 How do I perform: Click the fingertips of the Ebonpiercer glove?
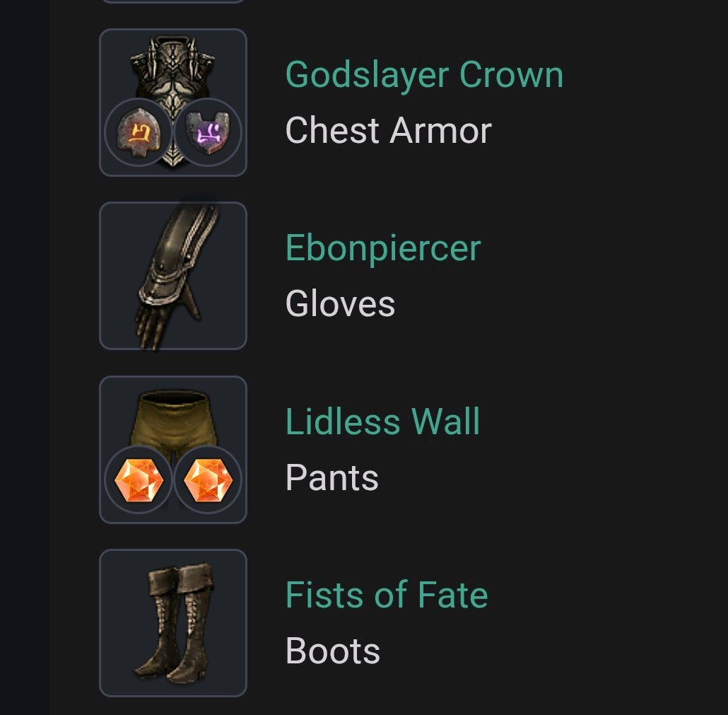146,334
